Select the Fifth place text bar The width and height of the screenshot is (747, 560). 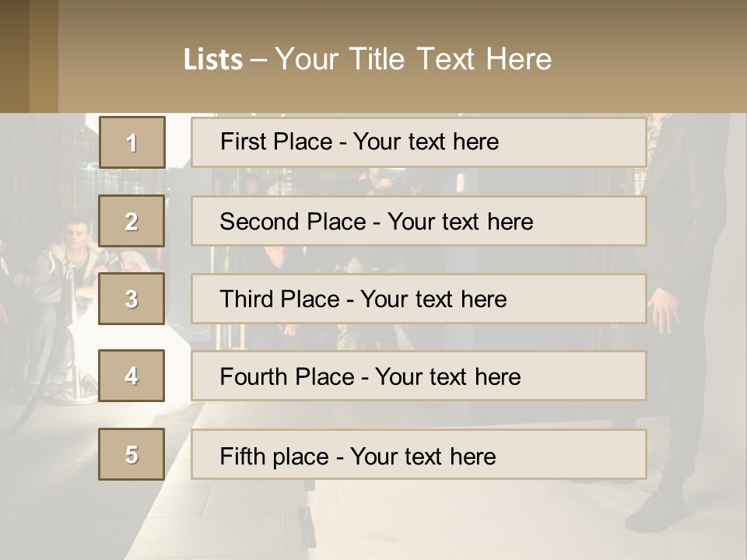click(419, 453)
